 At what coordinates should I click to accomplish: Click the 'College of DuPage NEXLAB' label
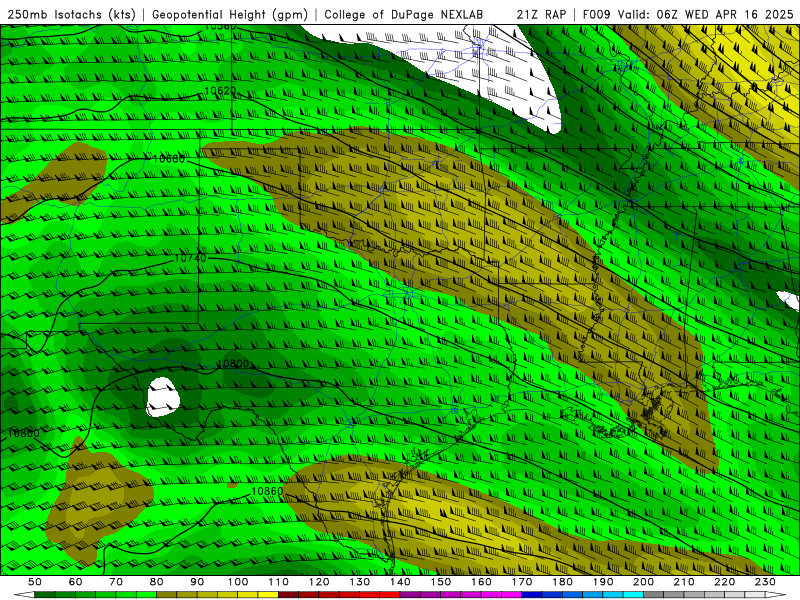[403, 14]
